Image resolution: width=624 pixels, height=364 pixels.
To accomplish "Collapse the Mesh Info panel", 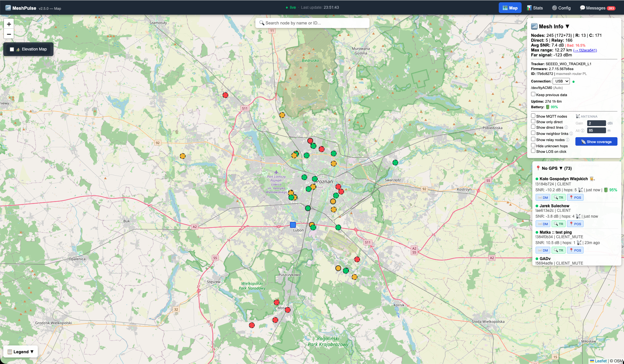I will tap(567, 26).
